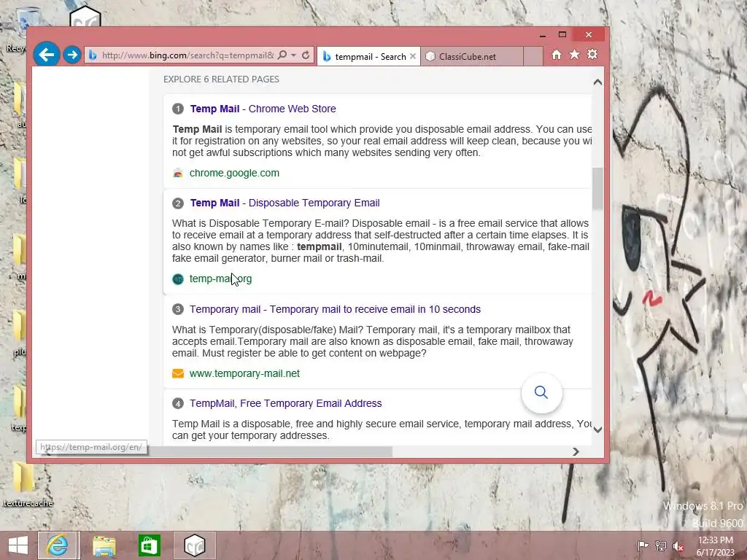Open ClassiCube app on the taskbar
Viewport: 747px width, 560px height.
tap(194, 545)
